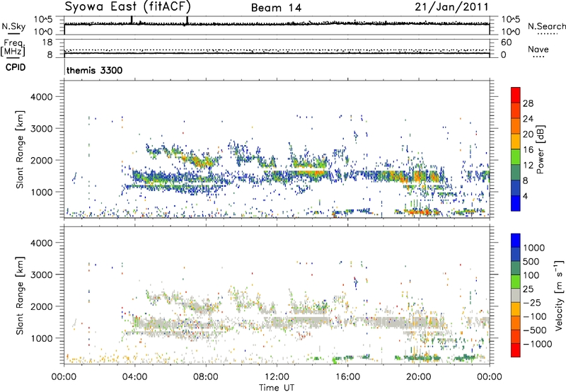Click the 'Power [dB]' color bar label

tap(540, 149)
